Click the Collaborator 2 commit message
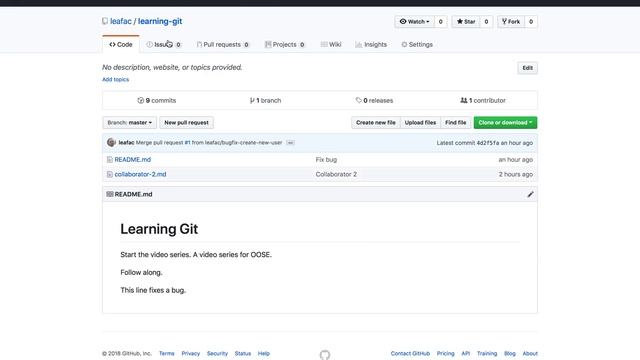 (x=336, y=174)
